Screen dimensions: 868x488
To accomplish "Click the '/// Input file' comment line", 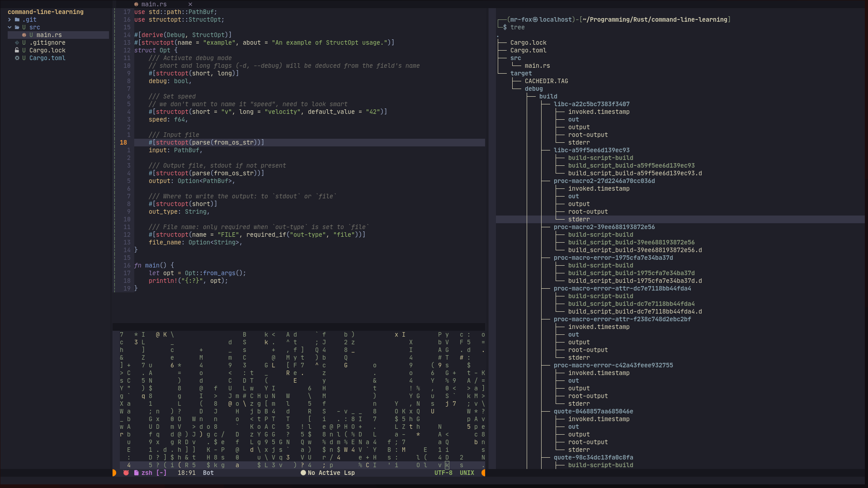I will click(x=174, y=135).
